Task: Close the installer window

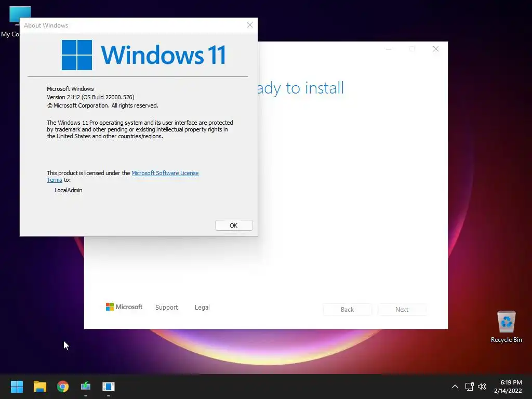Action: coord(436,49)
